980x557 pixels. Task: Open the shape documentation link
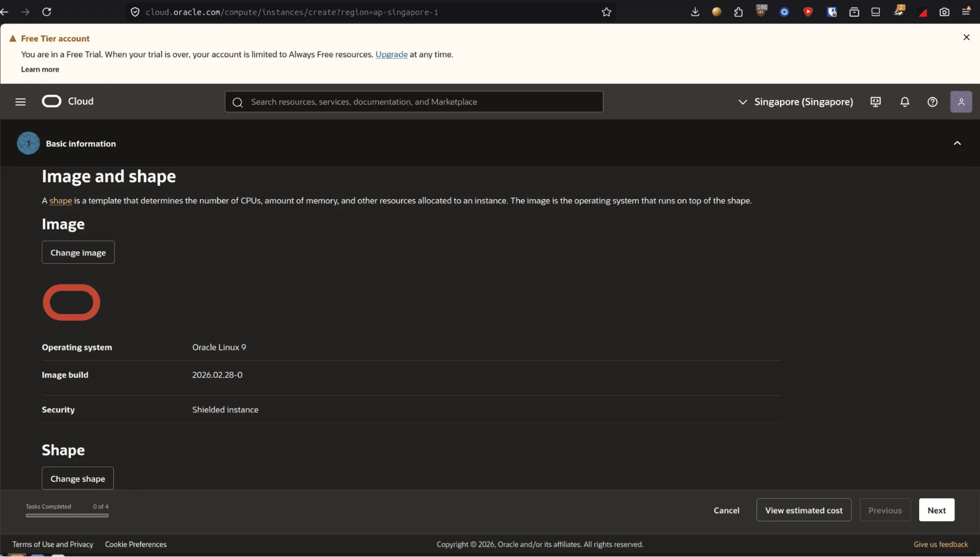(x=61, y=201)
